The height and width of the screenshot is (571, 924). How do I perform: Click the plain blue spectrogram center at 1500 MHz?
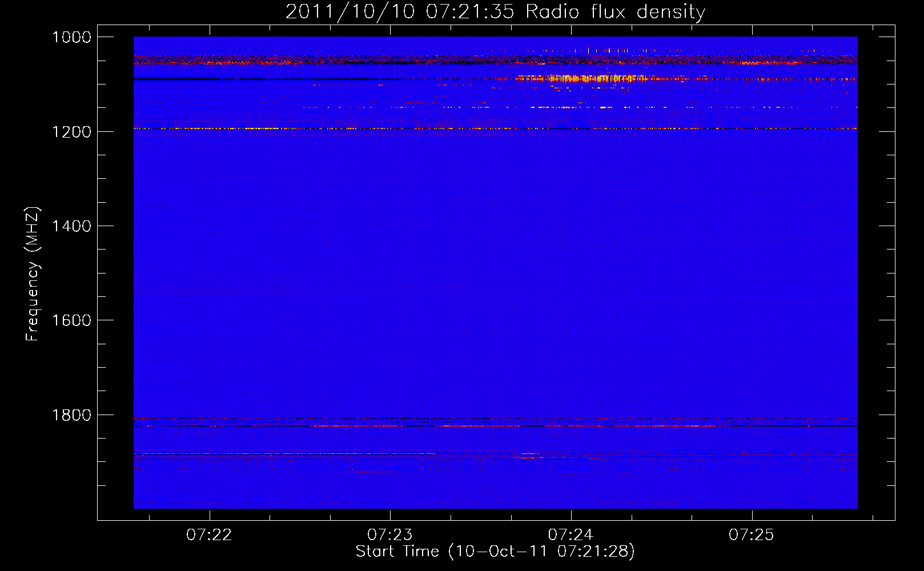pos(495,273)
